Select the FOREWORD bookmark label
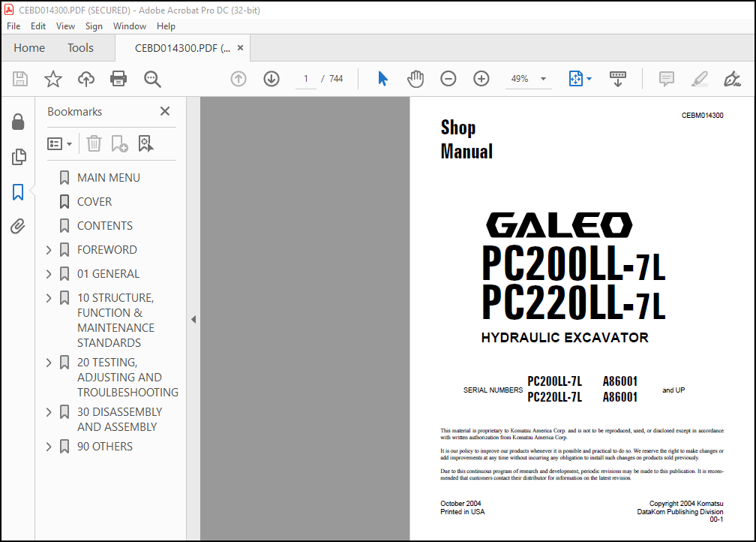Viewport: 756px width, 542px height. point(107,249)
